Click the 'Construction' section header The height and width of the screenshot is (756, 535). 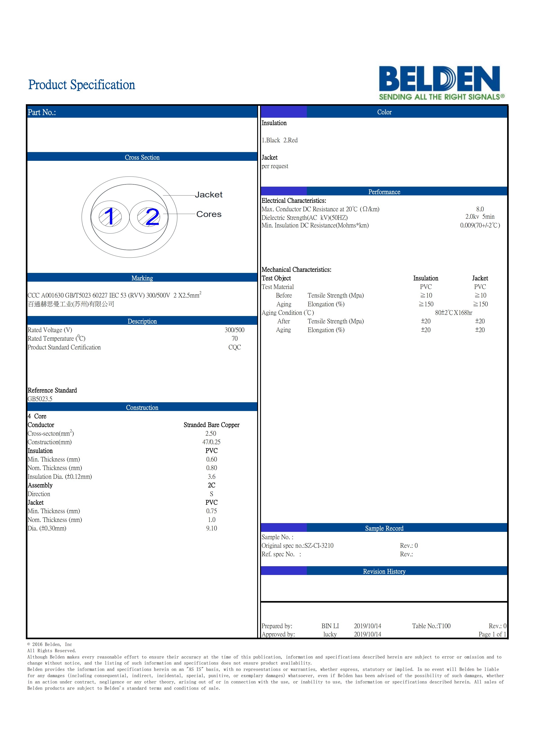pyautogui.click(x=142, y=407)
